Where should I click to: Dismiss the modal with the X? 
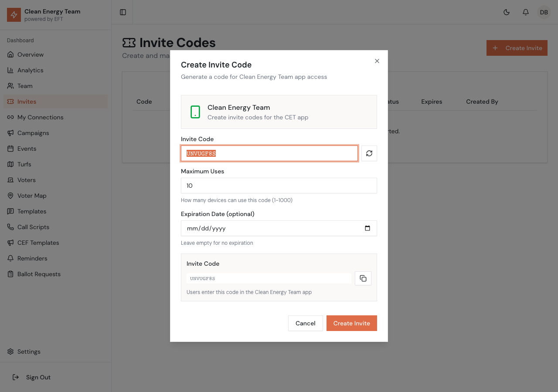click(377, 61)
